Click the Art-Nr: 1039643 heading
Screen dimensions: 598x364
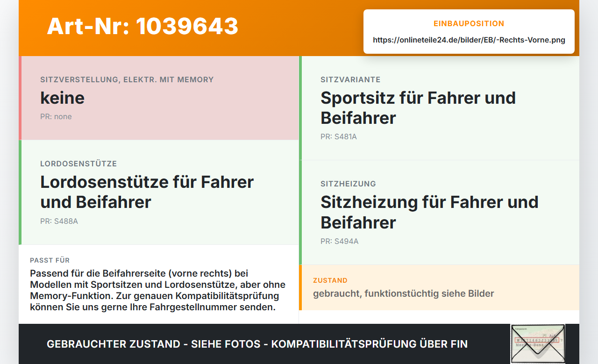tap(142, 26)
